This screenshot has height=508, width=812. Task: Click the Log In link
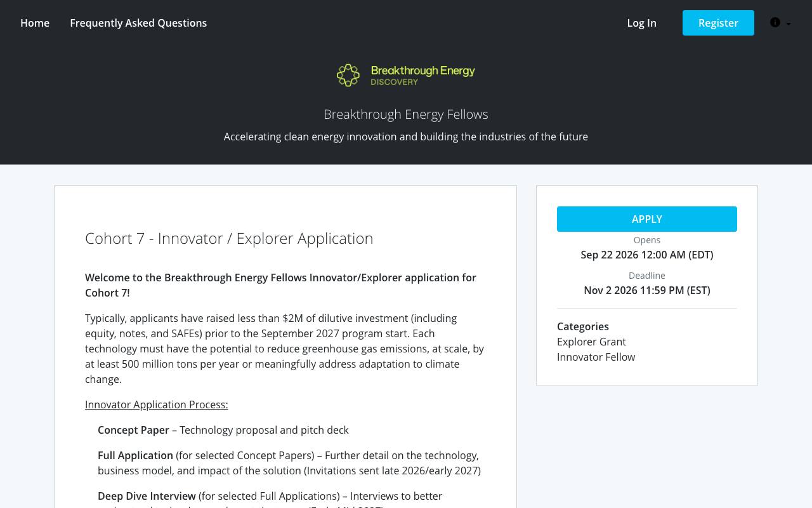click(641, 23)
